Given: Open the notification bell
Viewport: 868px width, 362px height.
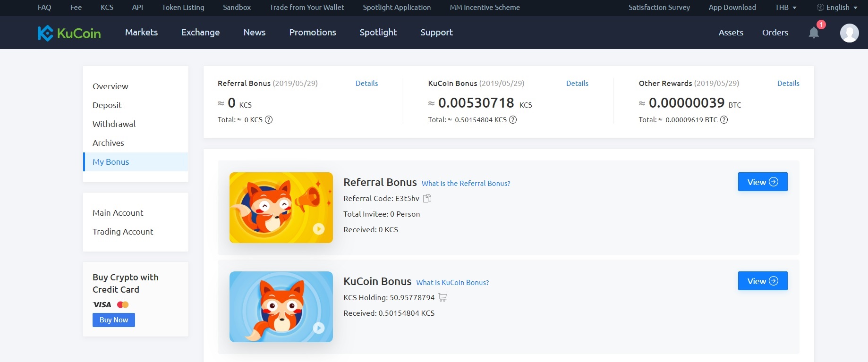Looking at the screenshot, I should pyautogui.click(x=814, y=33).
